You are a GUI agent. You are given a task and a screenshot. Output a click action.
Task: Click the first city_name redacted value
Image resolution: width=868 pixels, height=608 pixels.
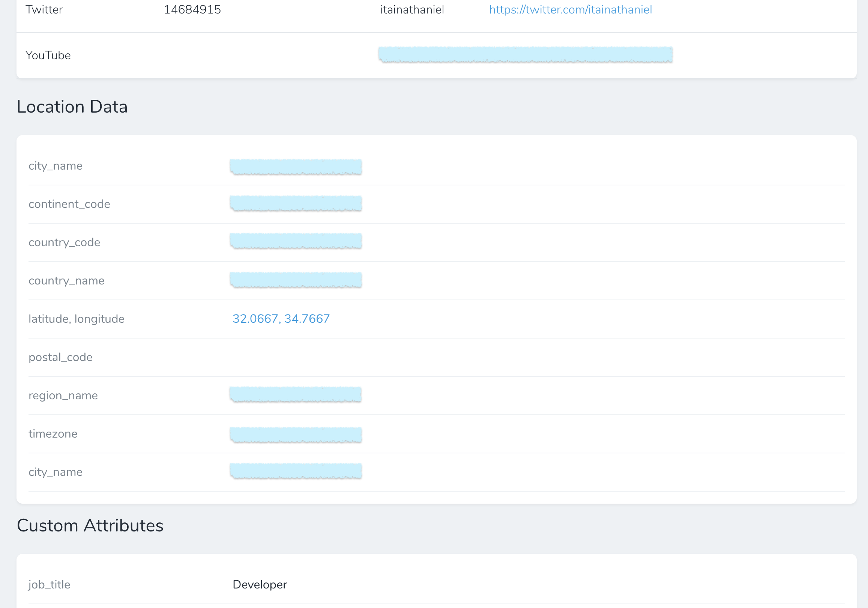[x=295, y=167]
